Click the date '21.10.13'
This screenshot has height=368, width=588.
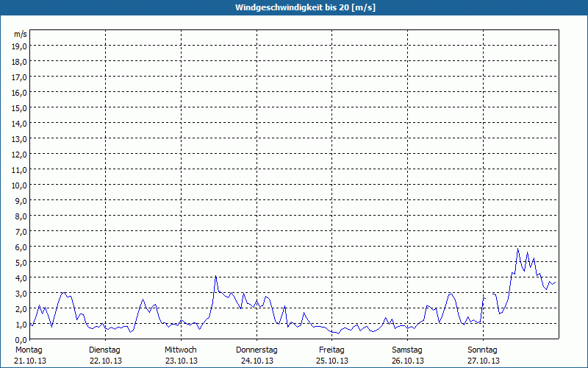click(x=30, y=361)
